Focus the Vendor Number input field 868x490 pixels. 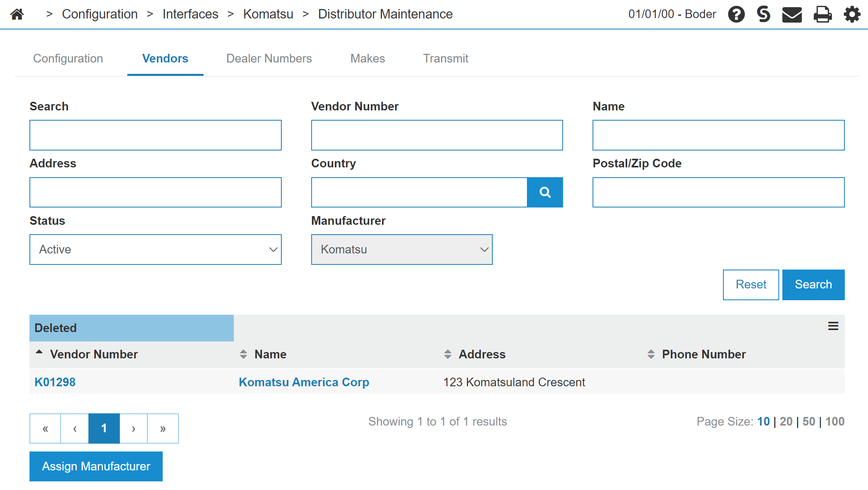[x=437, y=135]
